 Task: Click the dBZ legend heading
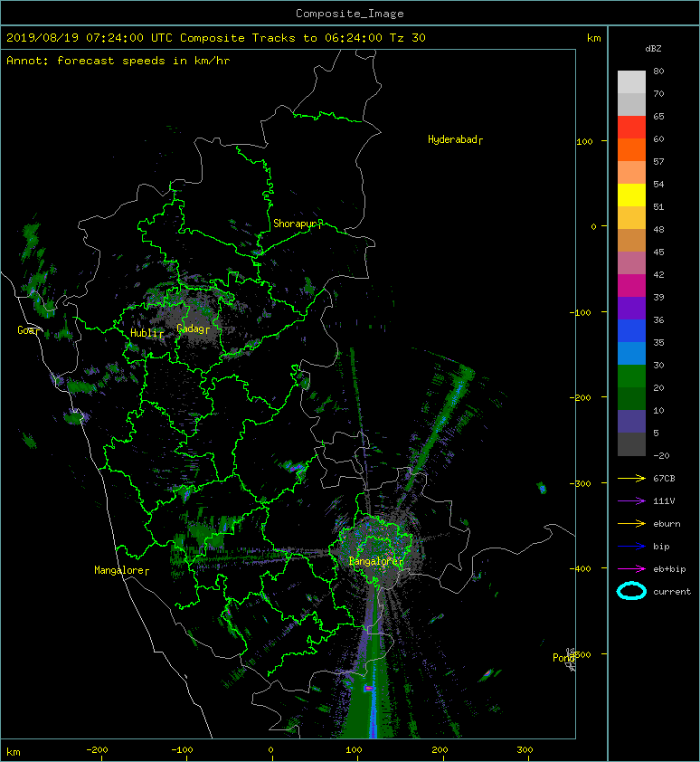click(x=653, y=49)
